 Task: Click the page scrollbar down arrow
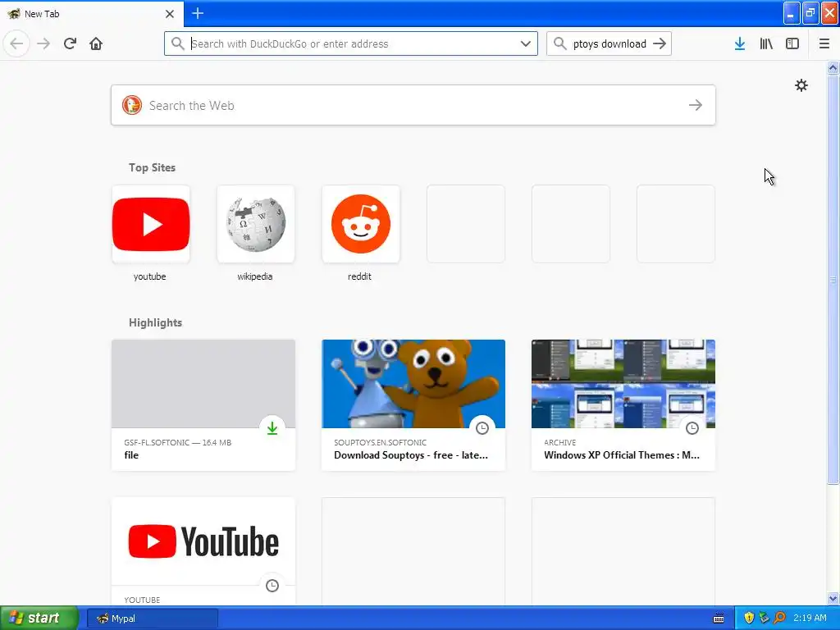[x=833, y=598]
